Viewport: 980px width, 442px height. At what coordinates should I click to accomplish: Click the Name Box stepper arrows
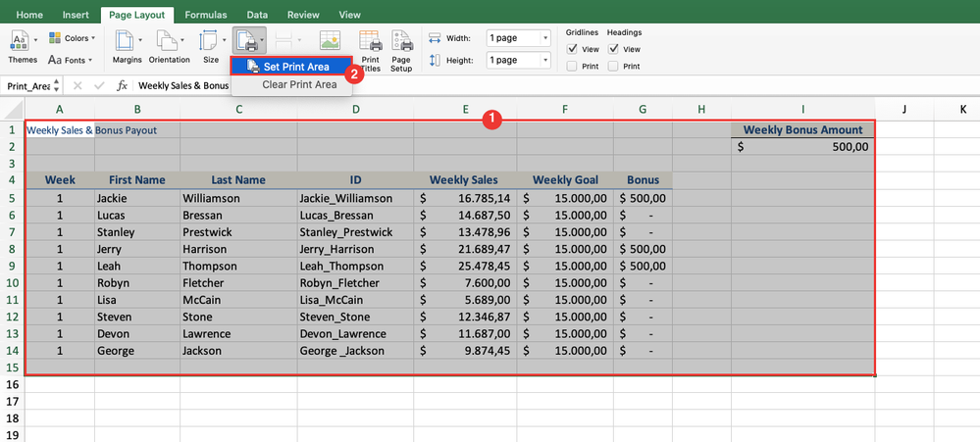(x=56, y=85)
